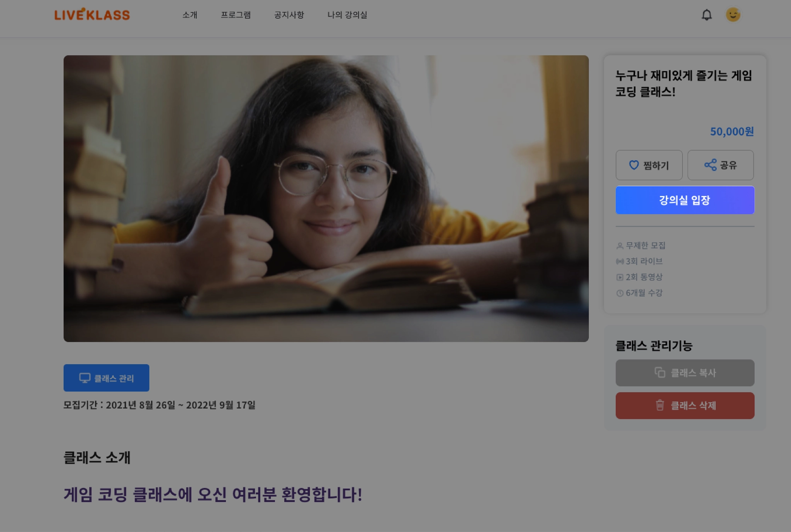Click the 클래스 삭제 button text
Viewport: 791px width, 532px height.
point(693,406)
